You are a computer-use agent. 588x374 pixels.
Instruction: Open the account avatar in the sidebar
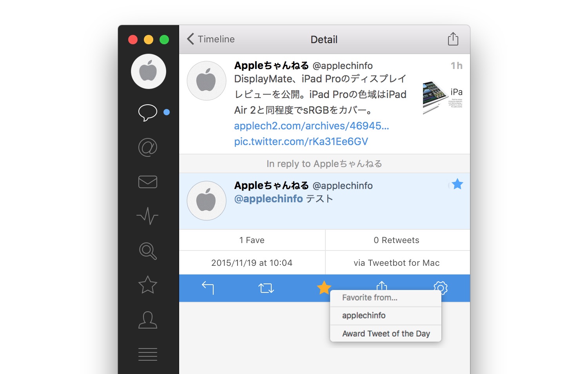(x=149, y=71)
